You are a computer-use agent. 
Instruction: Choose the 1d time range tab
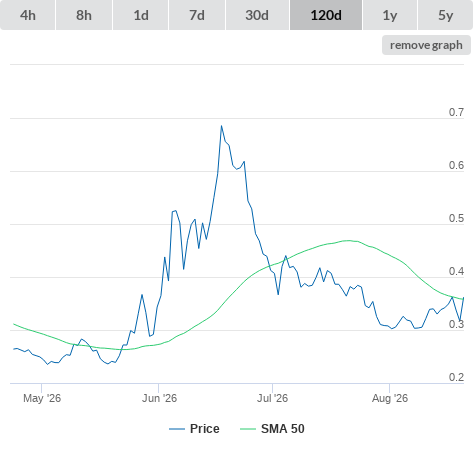[x=141, y=15]
